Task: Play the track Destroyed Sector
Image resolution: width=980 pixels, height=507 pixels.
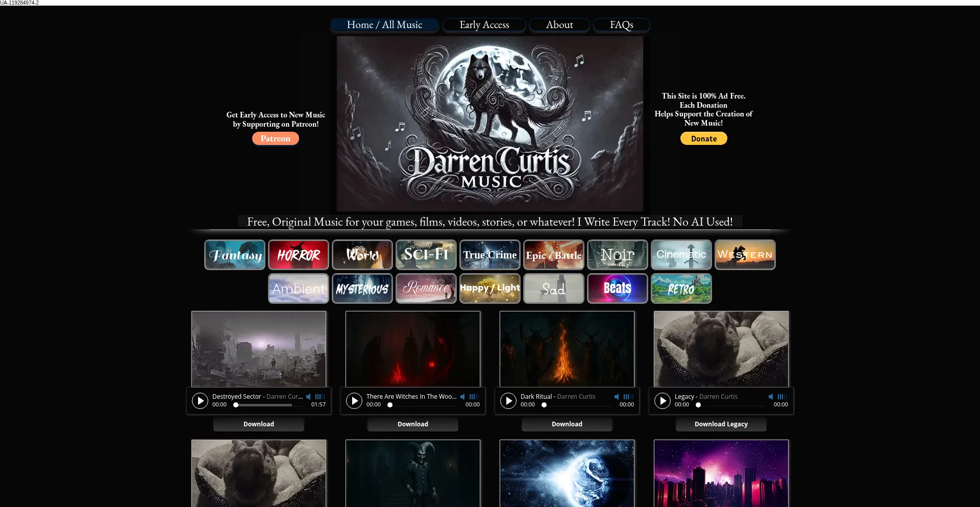Action: click(200, 401)
